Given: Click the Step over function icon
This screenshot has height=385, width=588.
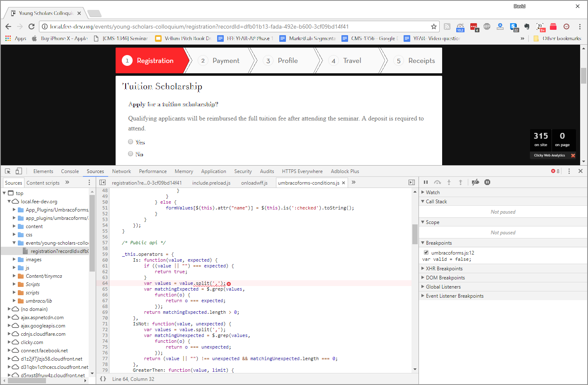Looking at the screenshot, I should tap(437, 182).
